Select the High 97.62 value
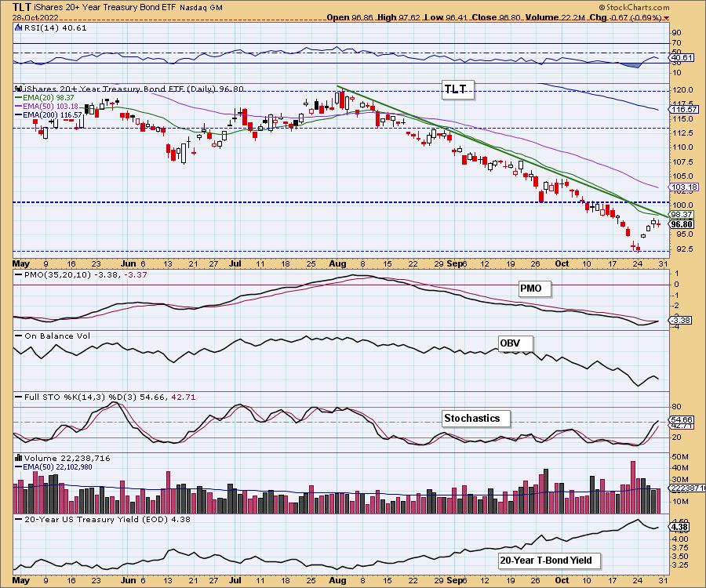This screenshot has height=588, width=706. (x=398, y=17)
